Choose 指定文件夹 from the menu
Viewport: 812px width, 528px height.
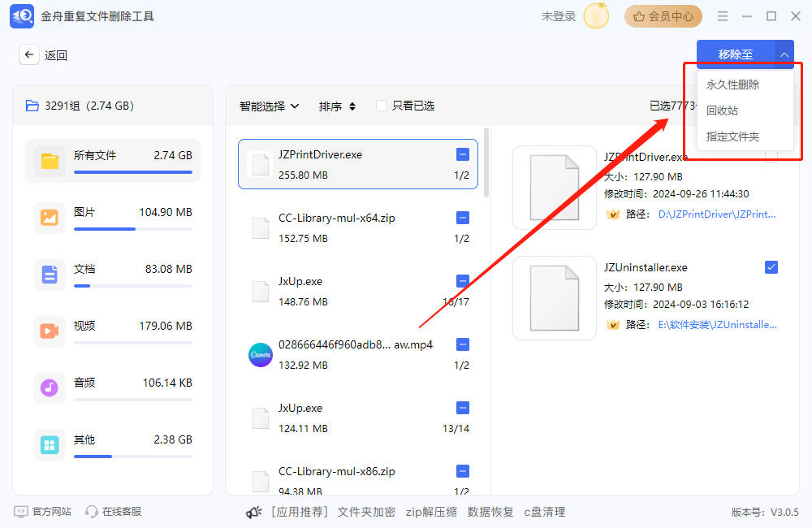(745, 136)
